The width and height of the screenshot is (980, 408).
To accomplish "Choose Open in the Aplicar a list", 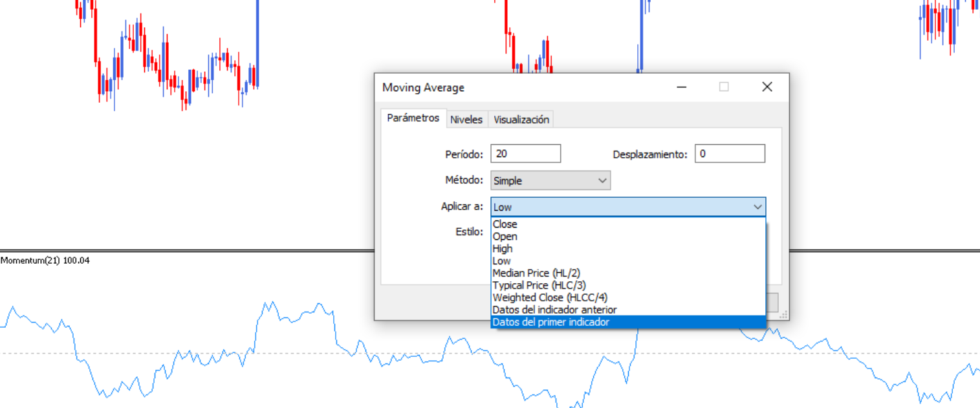I will pos(628,237).
